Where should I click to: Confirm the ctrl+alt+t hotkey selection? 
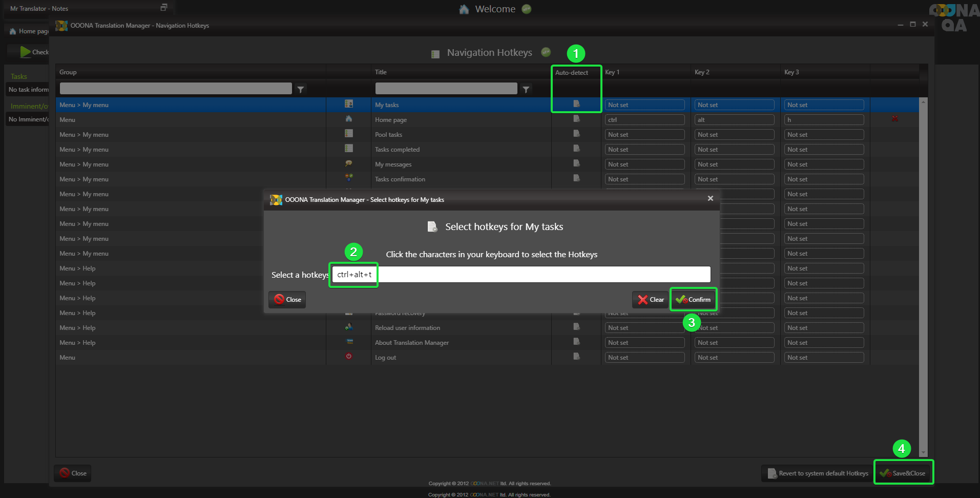pyautogui.click(x=693, y=300)
